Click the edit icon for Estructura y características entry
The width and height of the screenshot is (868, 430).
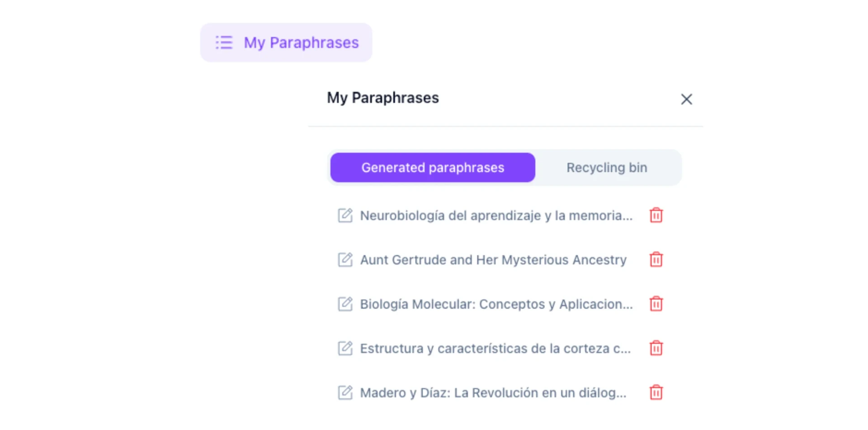345,348
